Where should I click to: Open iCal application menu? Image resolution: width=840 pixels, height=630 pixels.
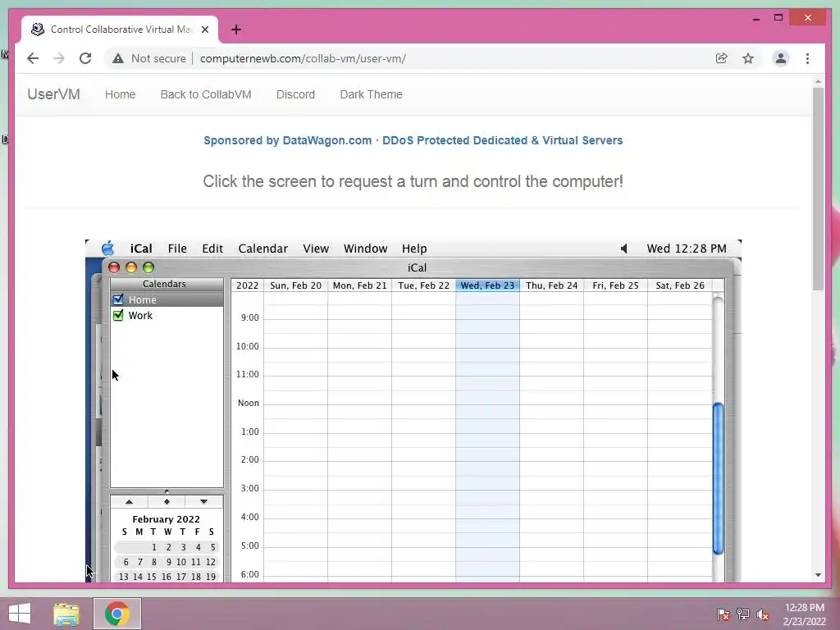click(x=141, y=249)
